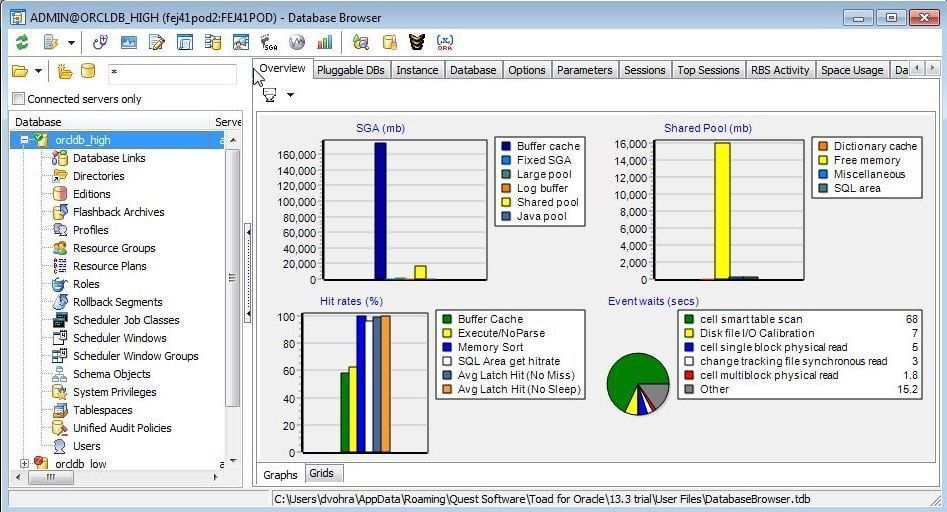Switch to the Pluggable DBs tab
Image resolution: width=947 pixels, height=512 pixels.
coord(352,70)
